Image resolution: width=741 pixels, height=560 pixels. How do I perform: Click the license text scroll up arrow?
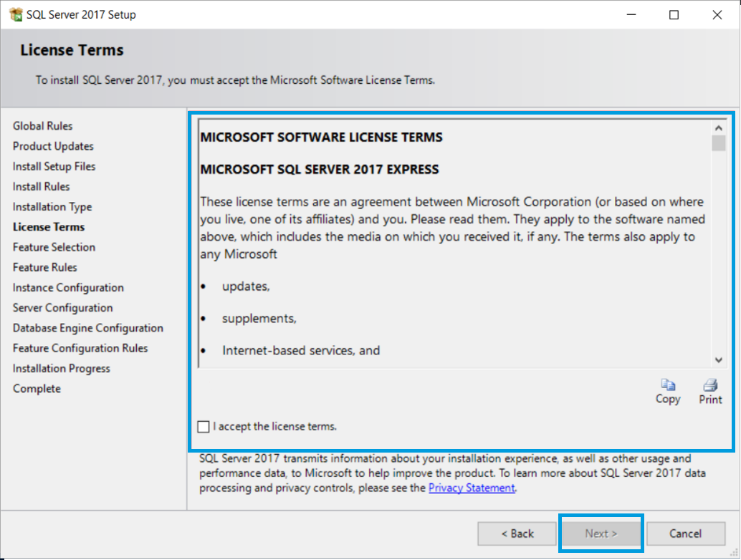pyautogui.click(x=718, y=128)
